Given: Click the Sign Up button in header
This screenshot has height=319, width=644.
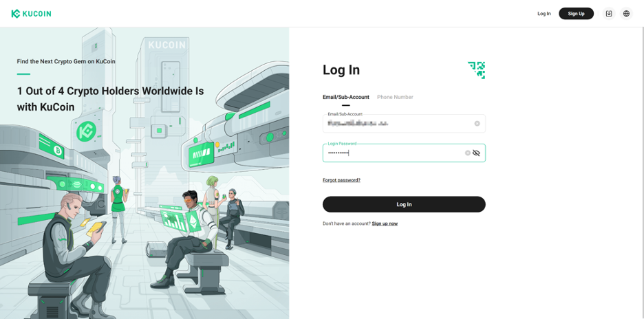Looking at the screenshot, I should pos(577,14).
